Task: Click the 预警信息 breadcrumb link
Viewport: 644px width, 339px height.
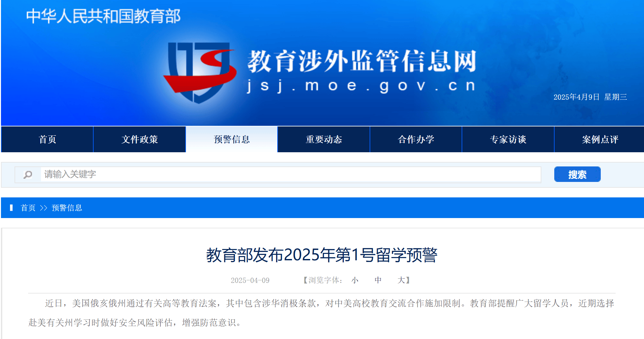Action: click(x=67, y=208)
